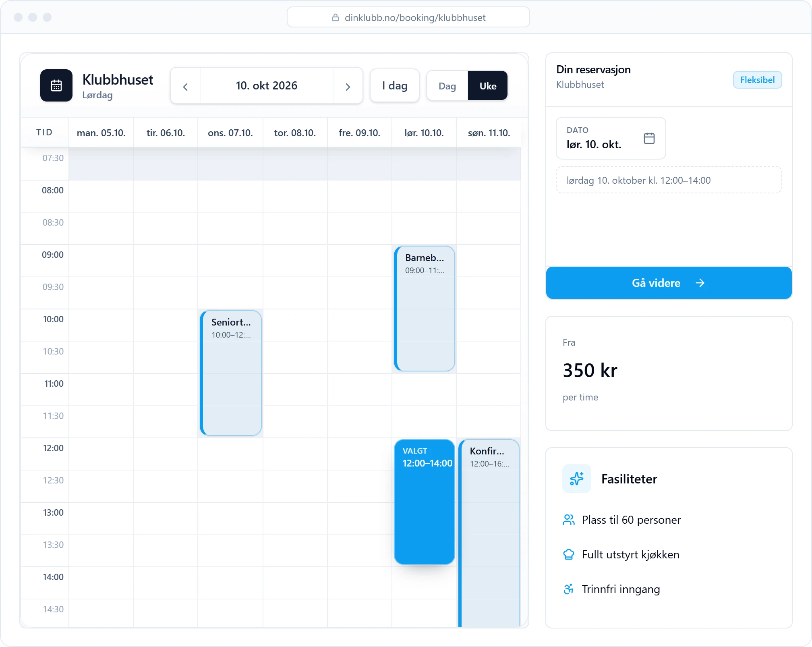
Task: Open the Konfir... booking on Sunday
Action: (x=489, y=533)
